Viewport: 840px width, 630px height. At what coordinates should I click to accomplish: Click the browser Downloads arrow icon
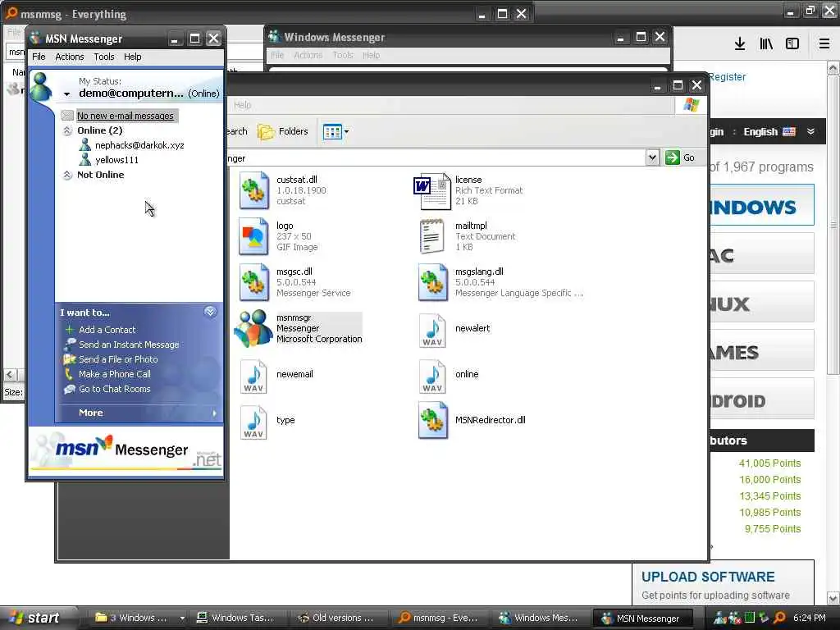[x=740, y=43]
